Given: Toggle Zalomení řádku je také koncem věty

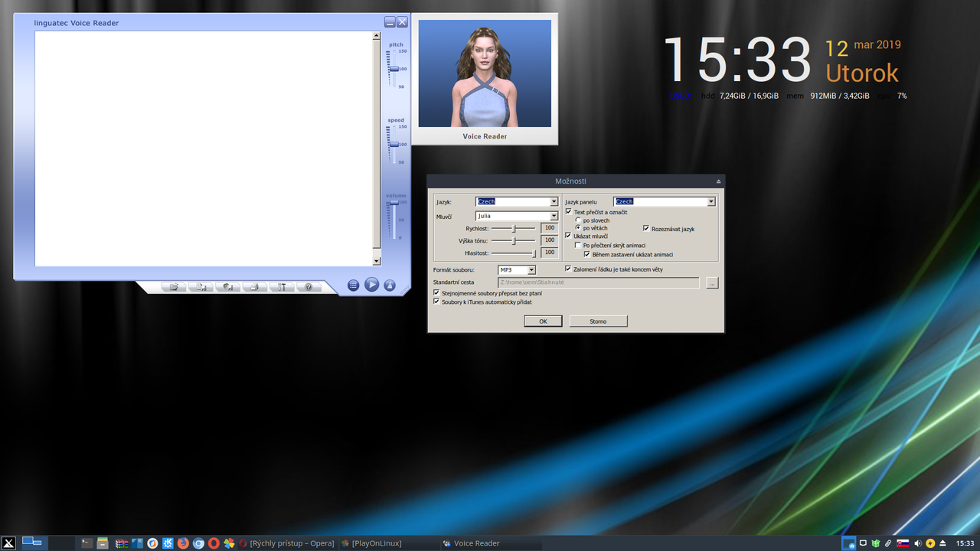Looking at the screenshot, I should [568, 269].
